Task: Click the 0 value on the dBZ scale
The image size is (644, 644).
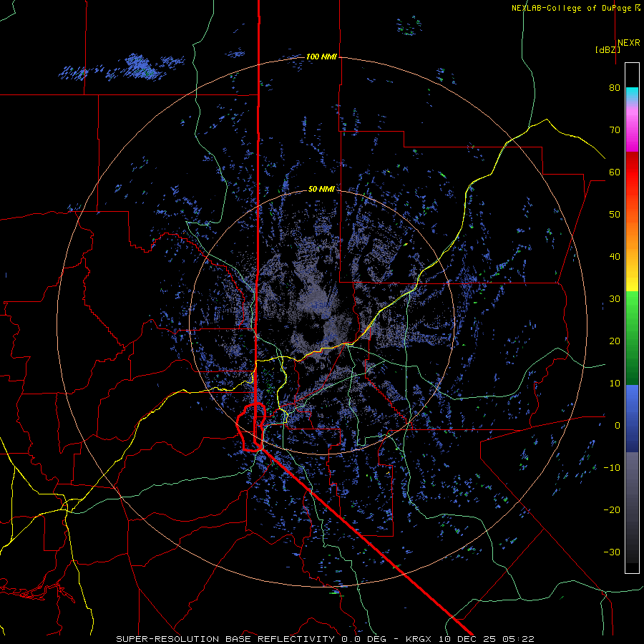Action: tap(618, 426)
